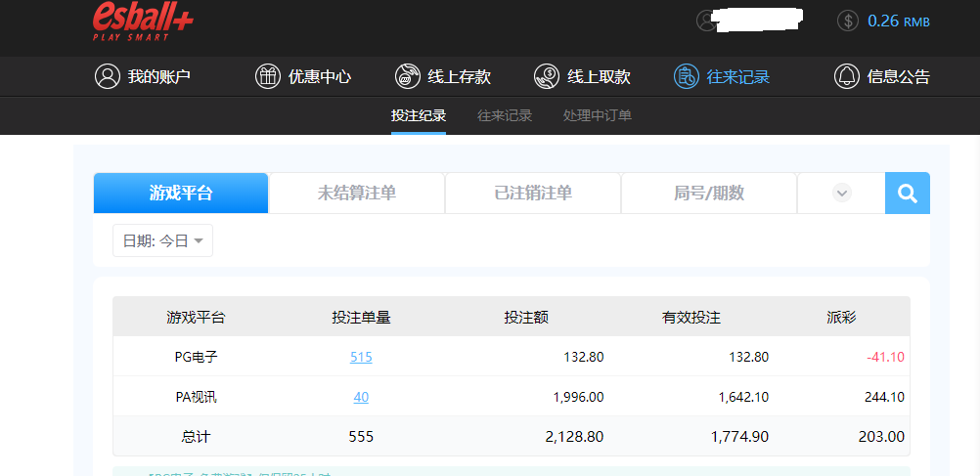Image resolution: width=980 pixels, height=476 pixels.
Task: Click the dollar balance icon
Action: tap(848, 21)
